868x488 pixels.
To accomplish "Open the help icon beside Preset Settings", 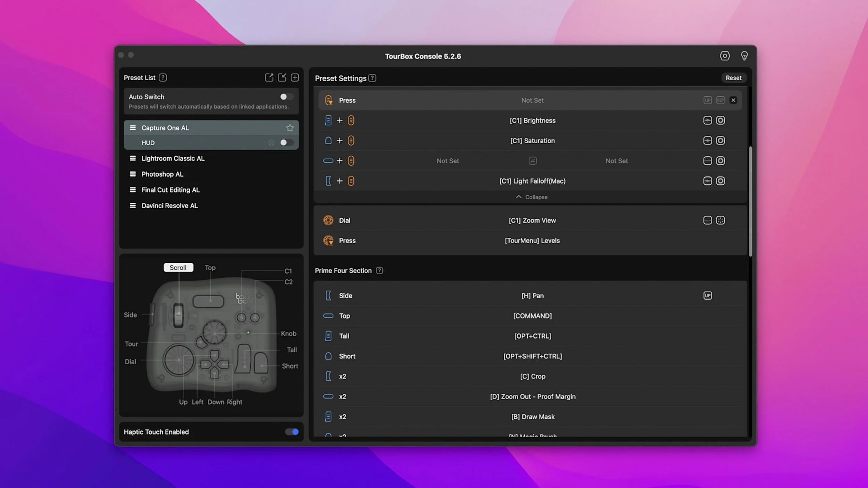I will coord(372,78).
